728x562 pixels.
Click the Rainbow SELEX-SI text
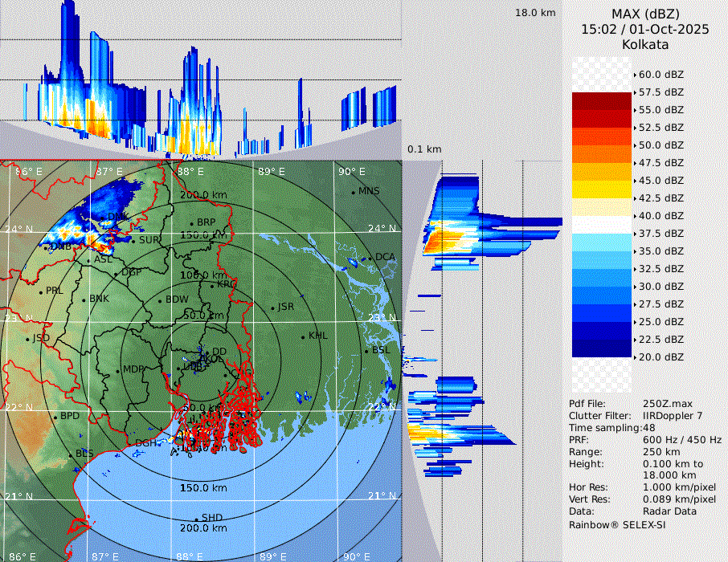click(617, 524)
